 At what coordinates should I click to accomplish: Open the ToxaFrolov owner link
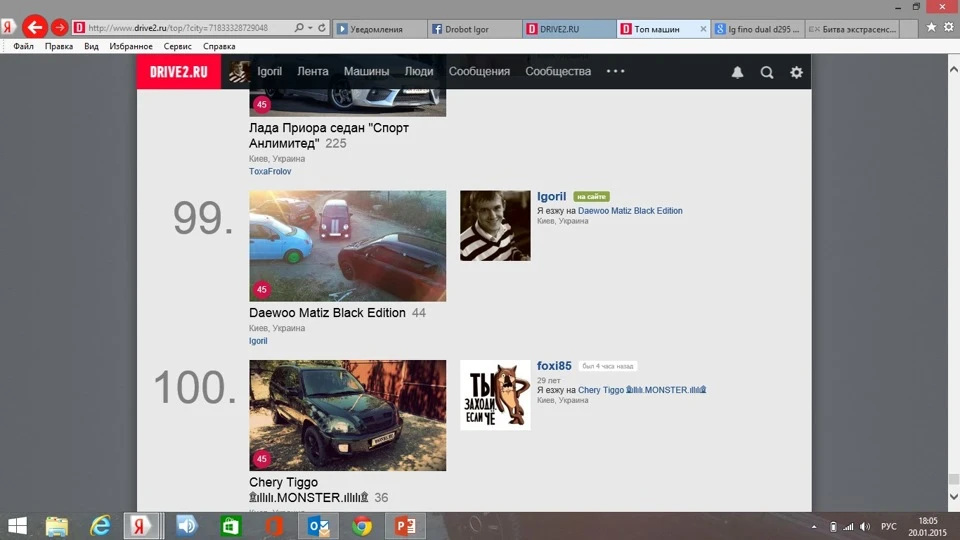click(x=270, y=171)
